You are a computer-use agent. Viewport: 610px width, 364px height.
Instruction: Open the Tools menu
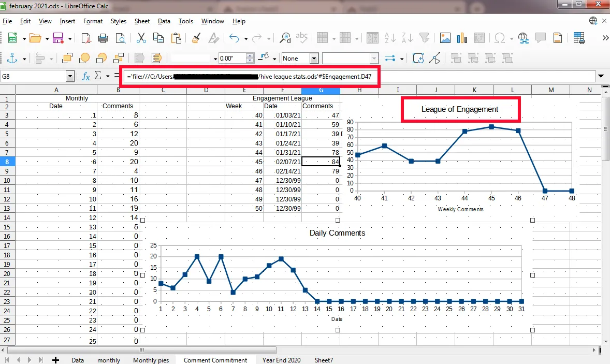pyautogui.click(x=185, y=21)
